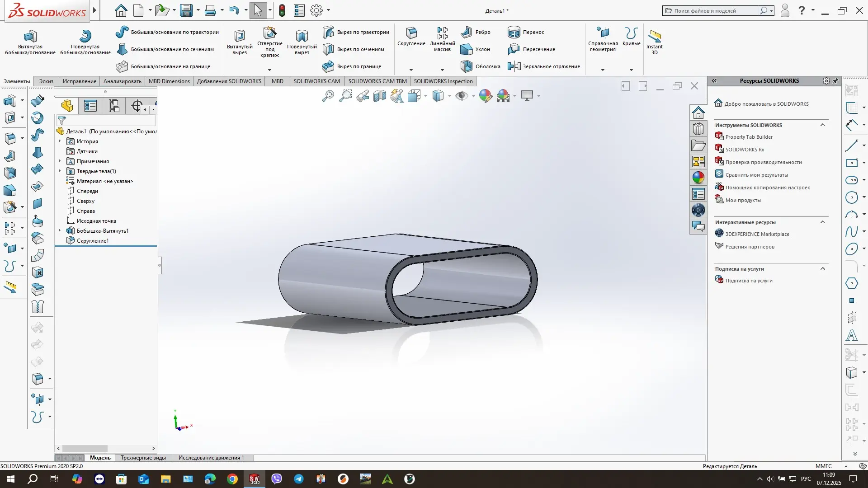Click the feature tree horizontal scrollbar
This screenshot has width=868, height=488.
click(106, 449)
